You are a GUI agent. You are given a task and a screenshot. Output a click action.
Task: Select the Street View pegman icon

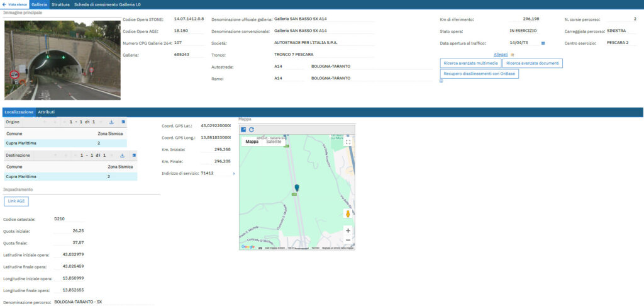coord(348,214)
